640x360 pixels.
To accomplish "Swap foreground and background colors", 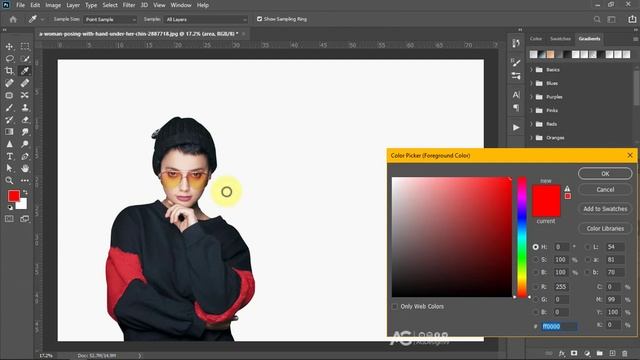I will [x=25, y=192].
